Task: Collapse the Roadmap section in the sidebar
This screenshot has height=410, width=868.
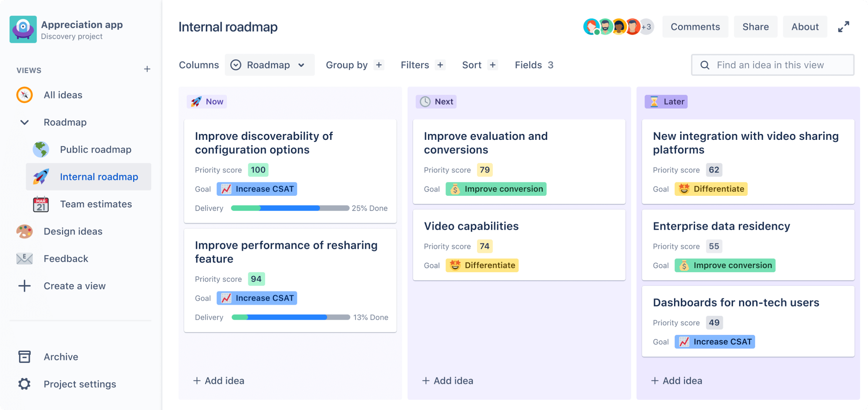Action: 24,122
